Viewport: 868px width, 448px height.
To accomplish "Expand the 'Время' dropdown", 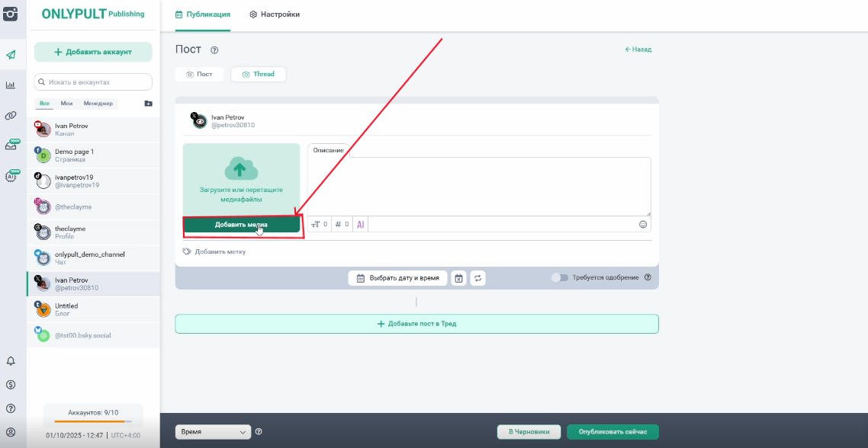I will pos(213,432).
